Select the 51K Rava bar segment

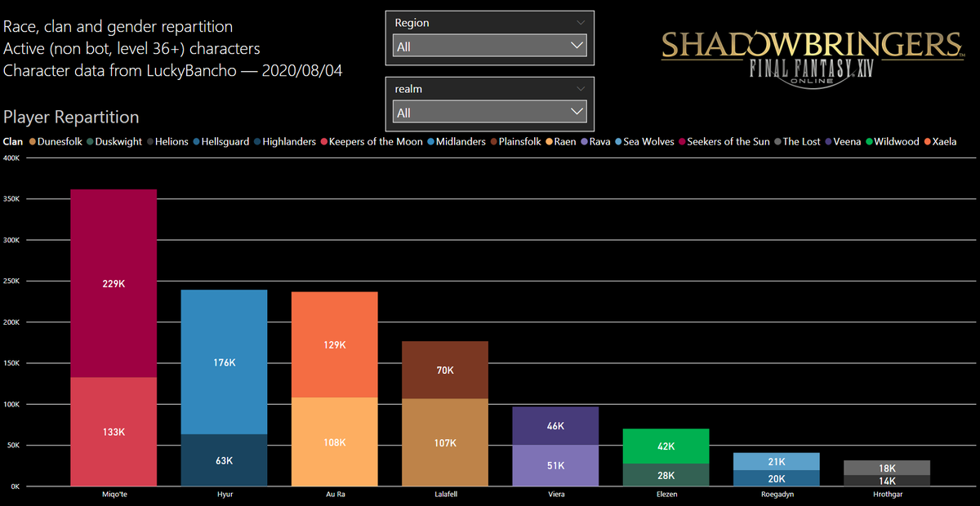[x=555, y=465]
